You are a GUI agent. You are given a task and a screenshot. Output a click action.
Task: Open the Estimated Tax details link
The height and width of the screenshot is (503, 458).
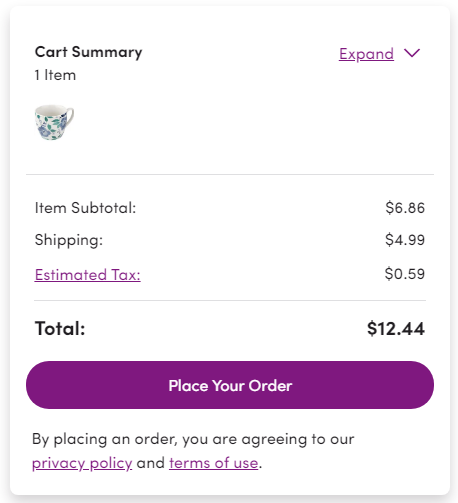tap(87, 275)
